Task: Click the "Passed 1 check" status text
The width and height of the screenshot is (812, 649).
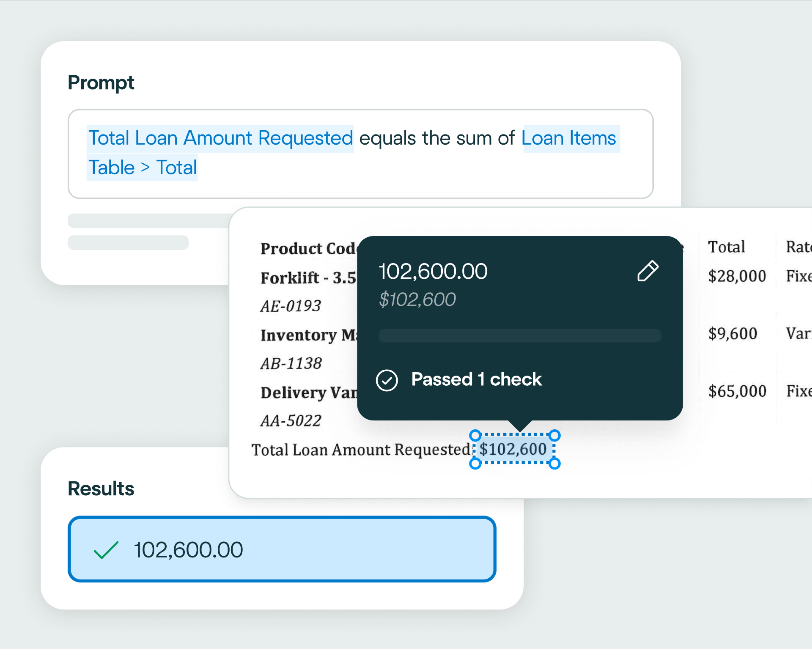Action: coord(476,379)
